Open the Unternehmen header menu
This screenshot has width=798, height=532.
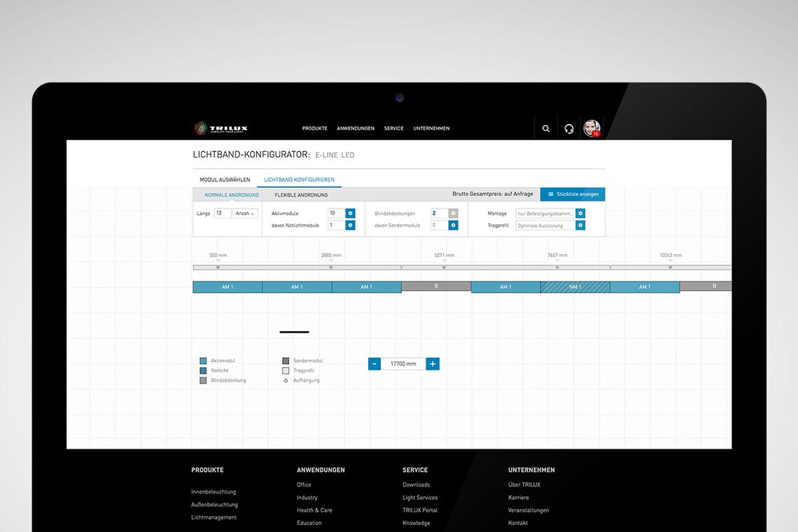click(x=432, y=128)
